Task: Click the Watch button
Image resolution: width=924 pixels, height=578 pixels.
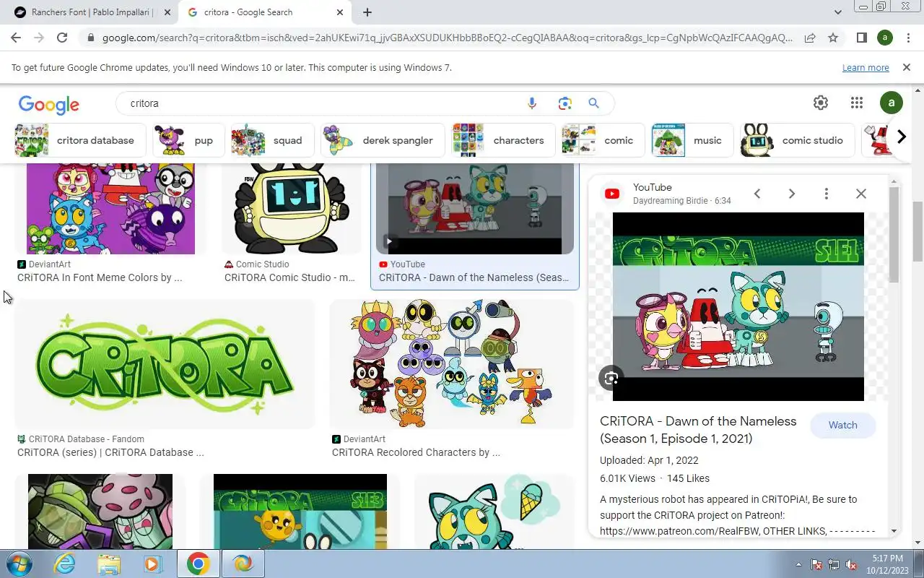Action: point(842,425)
